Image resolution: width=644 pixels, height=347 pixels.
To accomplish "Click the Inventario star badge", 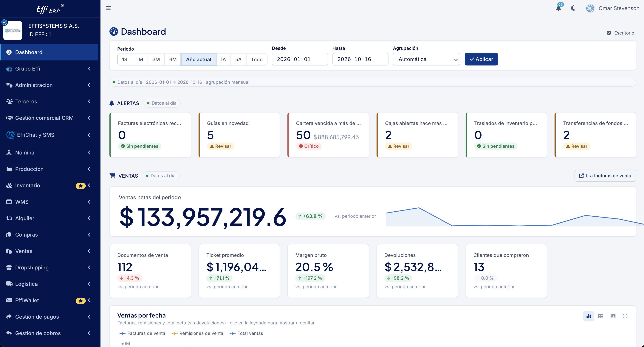I will tap(80, 186).
